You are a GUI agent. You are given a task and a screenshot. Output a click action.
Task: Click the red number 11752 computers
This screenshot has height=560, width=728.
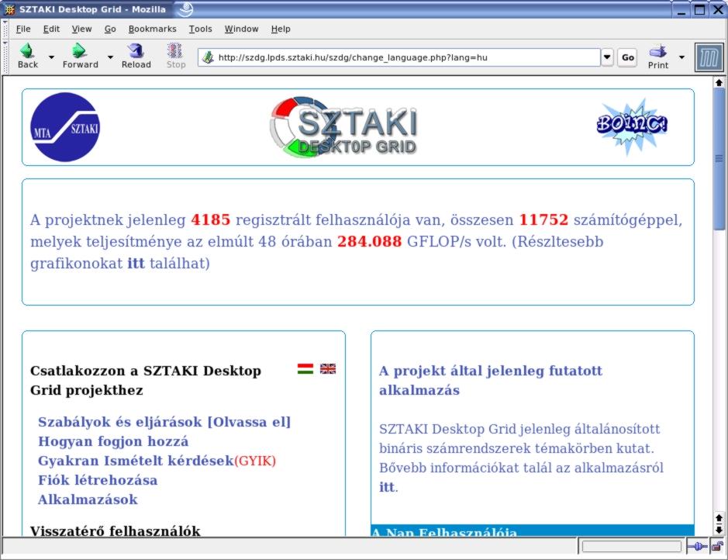click(x=543, y=220)
